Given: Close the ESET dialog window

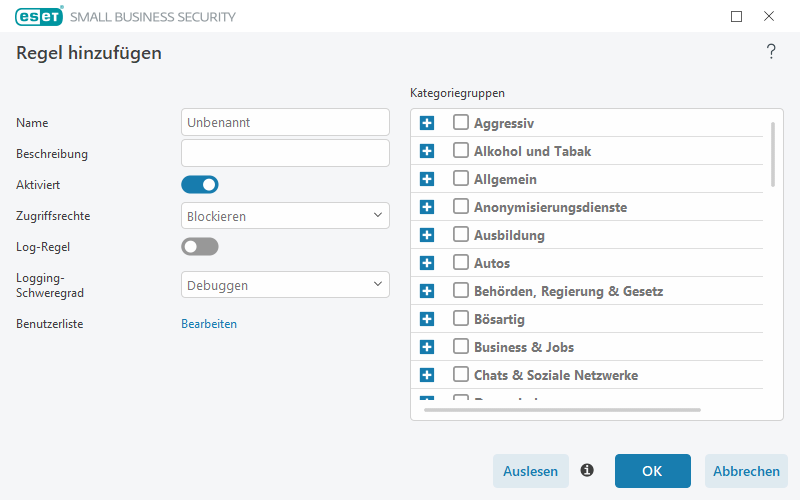Looking at the screenshot, I should [769, 16].
